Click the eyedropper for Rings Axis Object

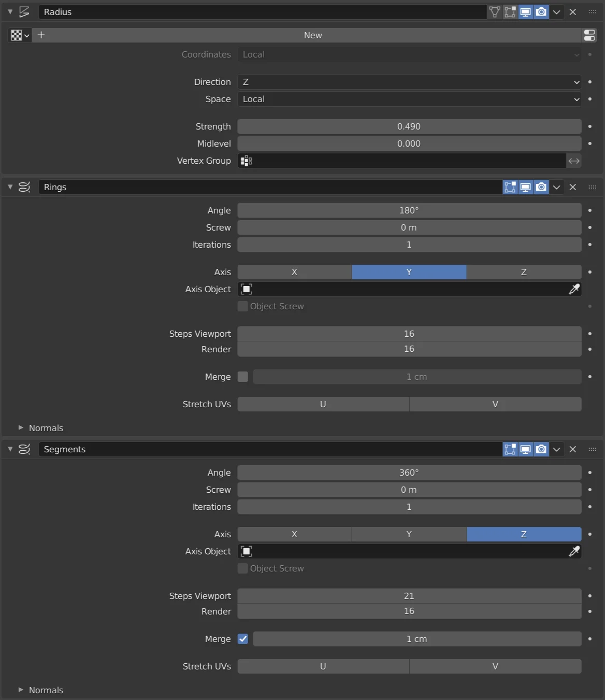point(574,289)
